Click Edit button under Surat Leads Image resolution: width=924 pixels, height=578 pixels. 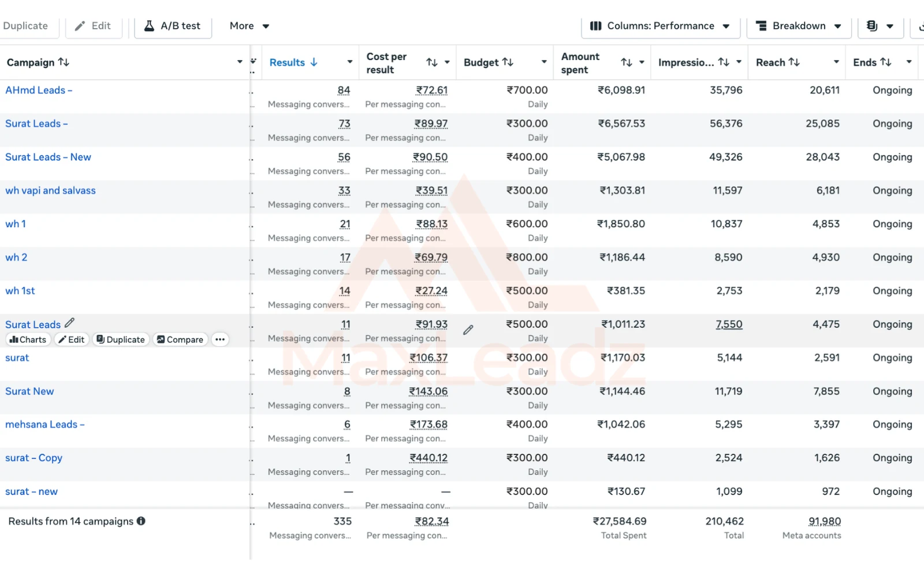pyautogui.click(x=72, y=339)
